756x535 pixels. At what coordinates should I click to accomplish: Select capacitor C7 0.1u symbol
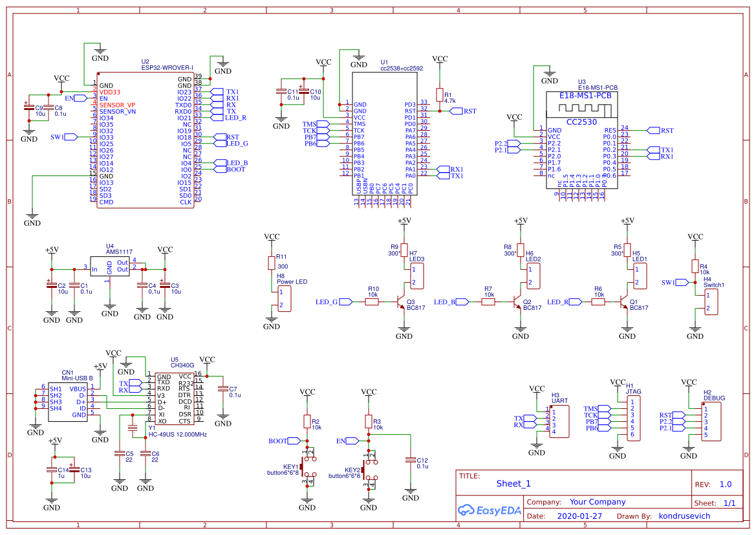tap(222, 389)
